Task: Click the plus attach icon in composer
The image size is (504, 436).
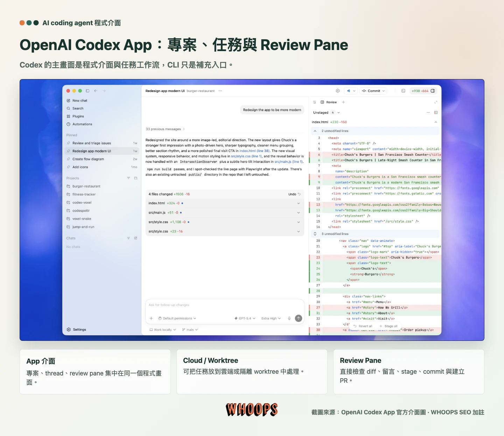Action: [x=151, y=318]
